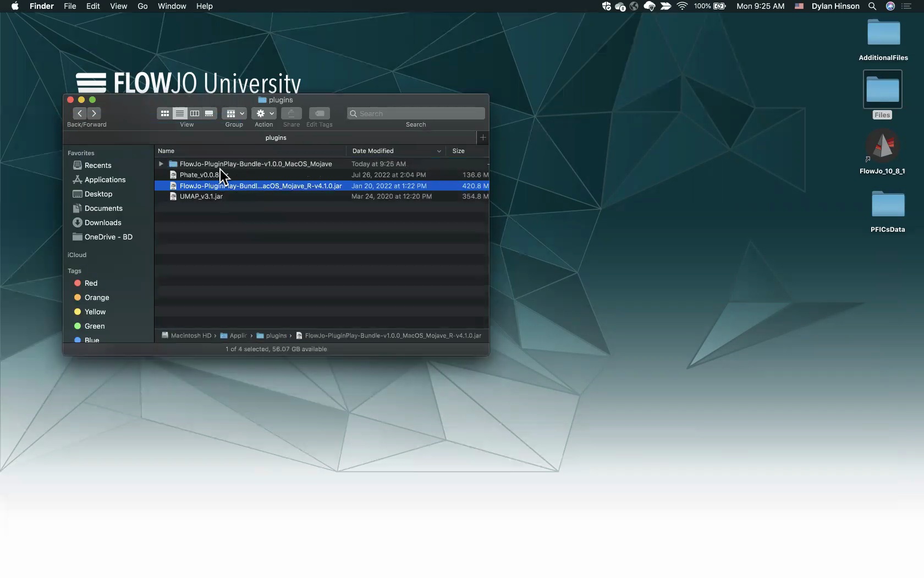924x578 pixels.
Task: Open Spotlight search in the menu bar
Action: pyautogui.click(x=872, y=6)
